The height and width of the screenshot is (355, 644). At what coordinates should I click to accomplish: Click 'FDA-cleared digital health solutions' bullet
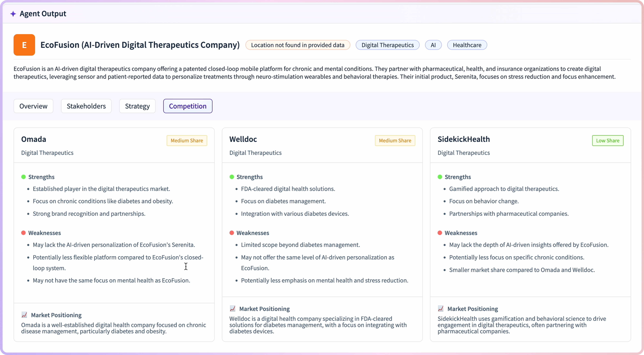[x=288, y=189]
